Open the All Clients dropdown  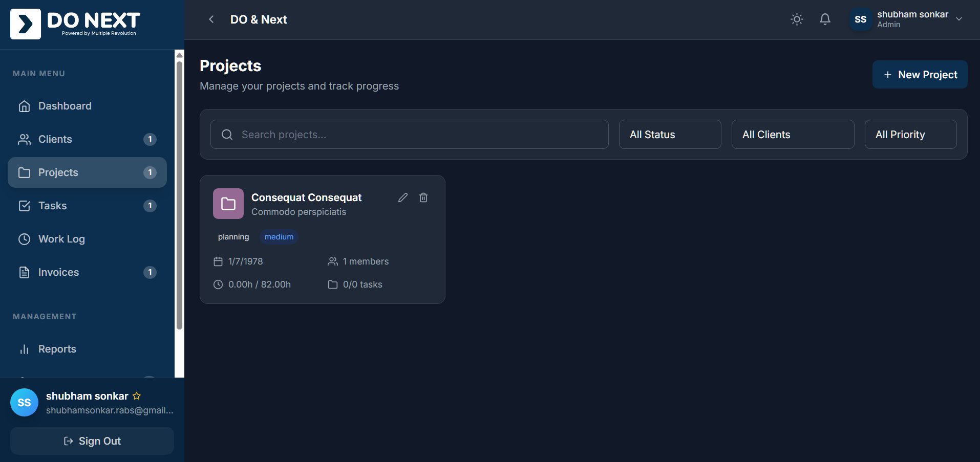coord(793,134)
